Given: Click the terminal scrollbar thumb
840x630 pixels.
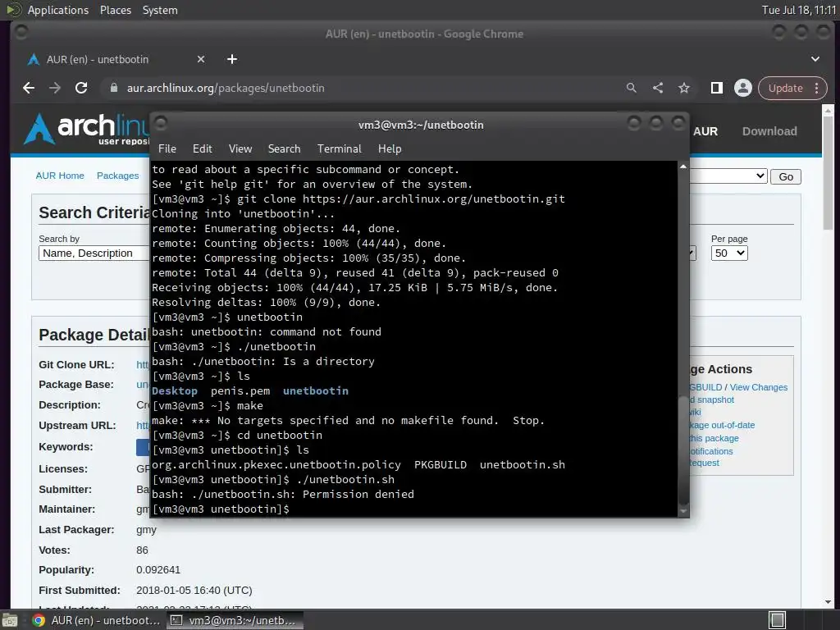Looking at the screenshot, I should pos(683,450).
